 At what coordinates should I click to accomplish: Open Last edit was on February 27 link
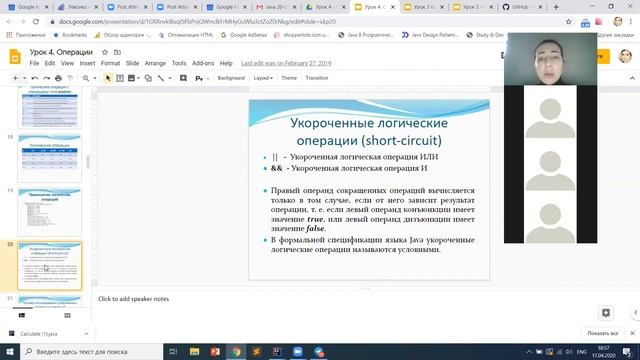pyautogui.click(x=286, y=63)
